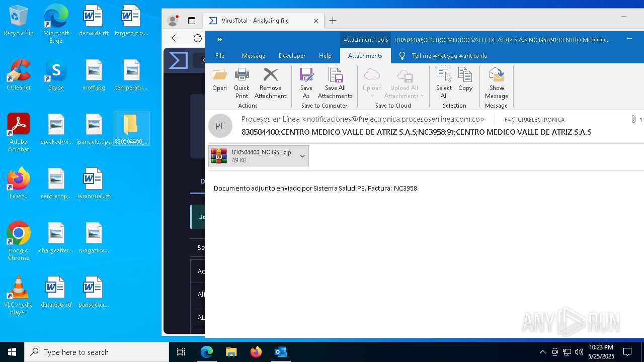Screen dimensions: 644x362
Task: Click Upload All Attachments icon
Action: pos(405,75)
